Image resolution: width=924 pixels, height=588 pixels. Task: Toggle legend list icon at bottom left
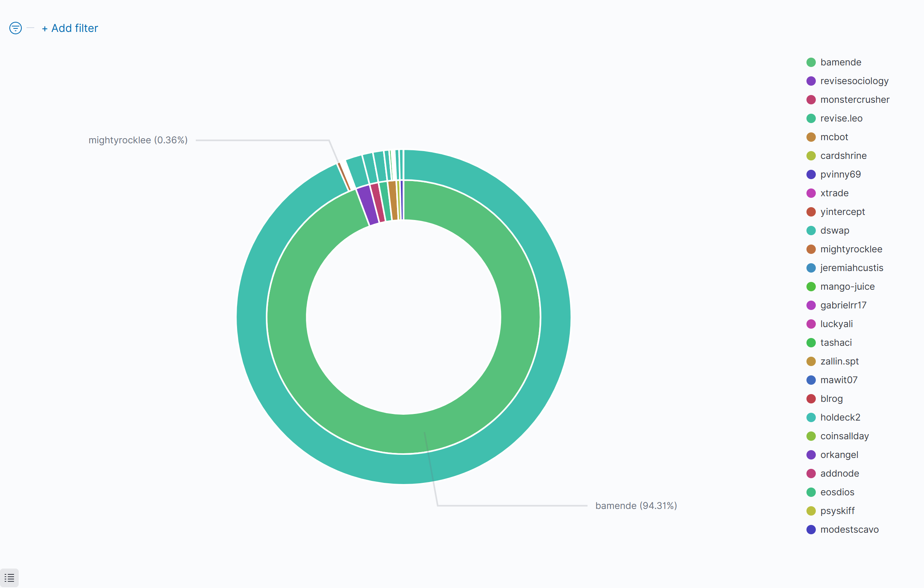point(9,578)
